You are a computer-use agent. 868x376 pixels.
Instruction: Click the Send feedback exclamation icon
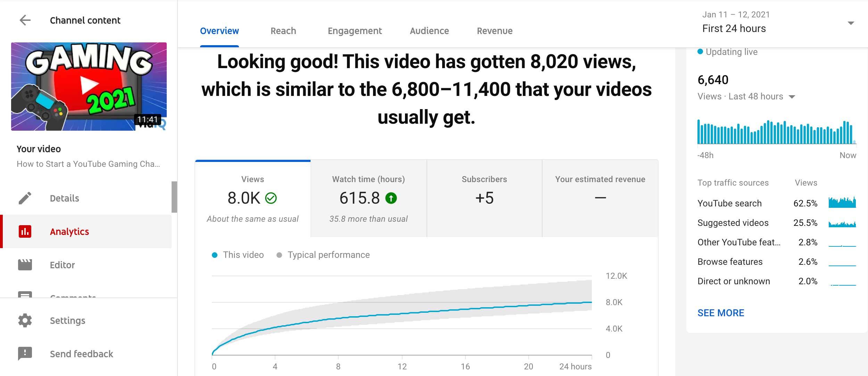(x=25, y=354)
